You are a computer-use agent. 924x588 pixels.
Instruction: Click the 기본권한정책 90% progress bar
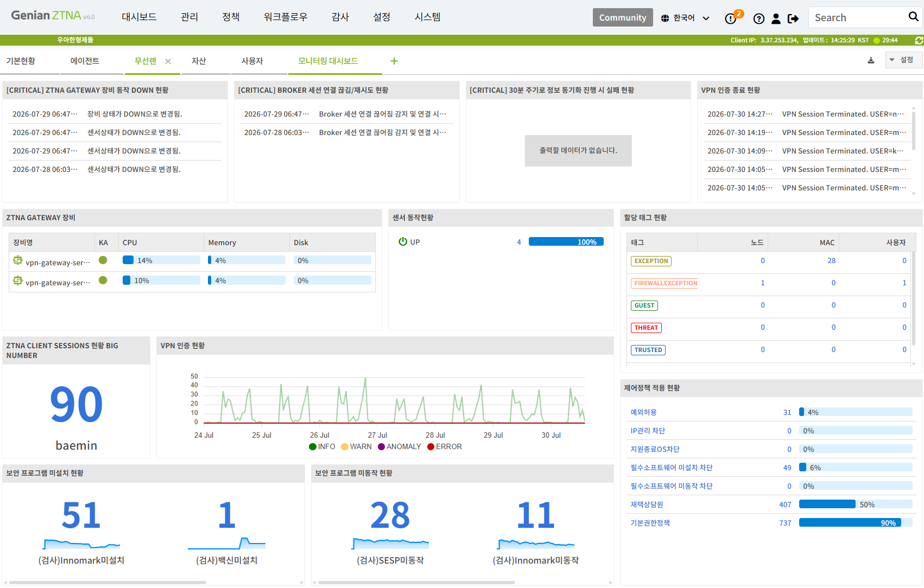[856, 523]
